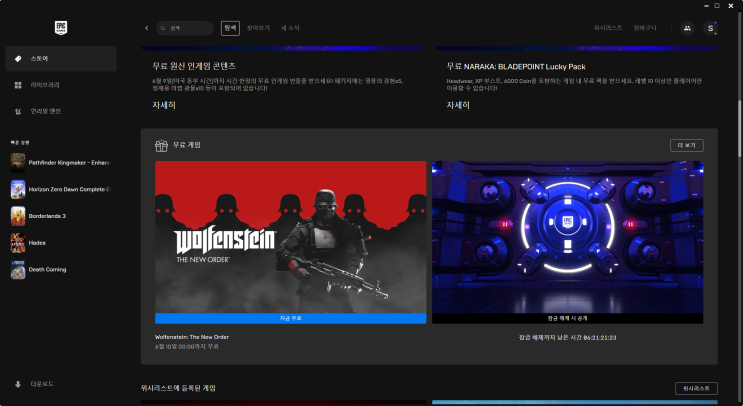This screenshot has height=406, width=743.
Task: Open the 장바구니 (Cart) link
Action: pos(645,28)
